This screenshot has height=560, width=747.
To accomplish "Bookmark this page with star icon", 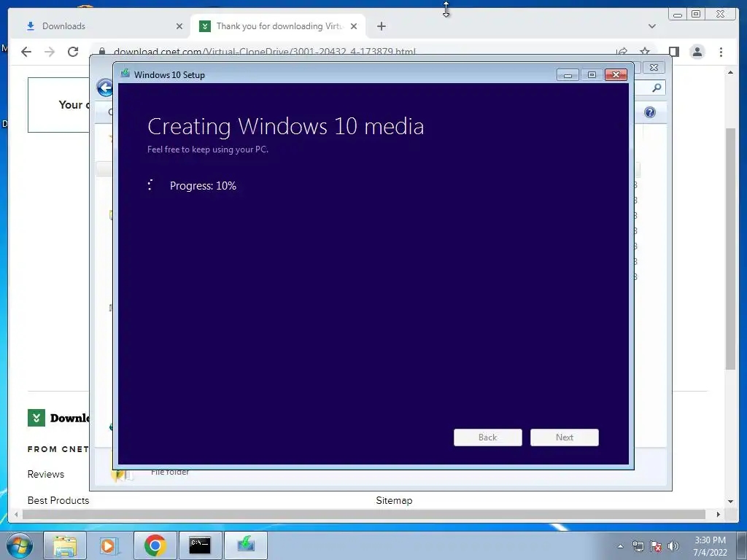I will point(645,52).
